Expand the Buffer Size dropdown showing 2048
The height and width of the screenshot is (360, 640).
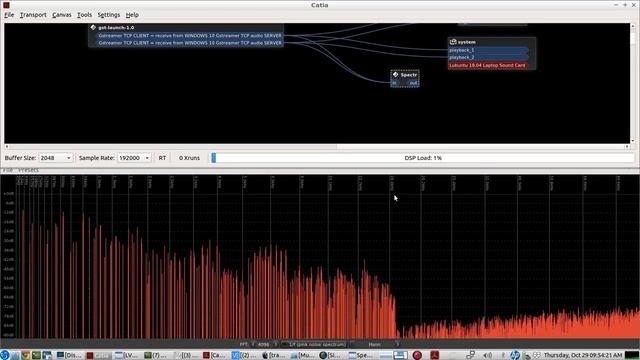56,158
